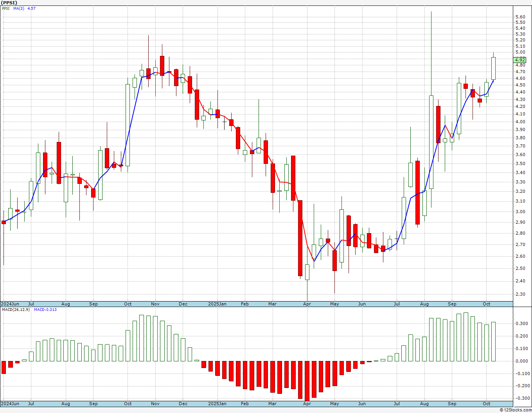
Task: Click the 4.10 price axis label
Action: (520, 114)
